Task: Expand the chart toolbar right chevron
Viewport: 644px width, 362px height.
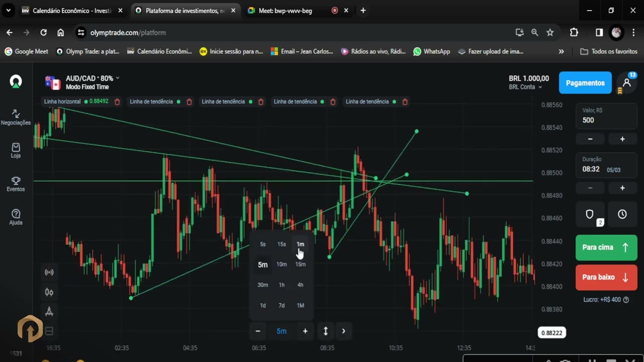Action: 344,331
